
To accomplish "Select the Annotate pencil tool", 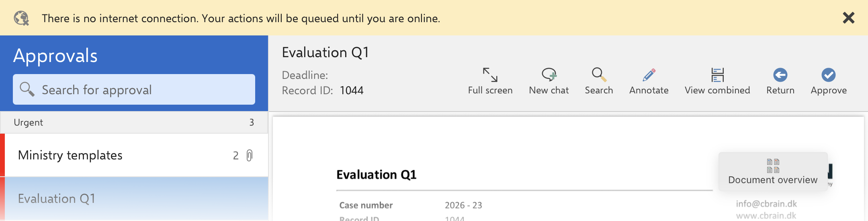I will point(649,81).
